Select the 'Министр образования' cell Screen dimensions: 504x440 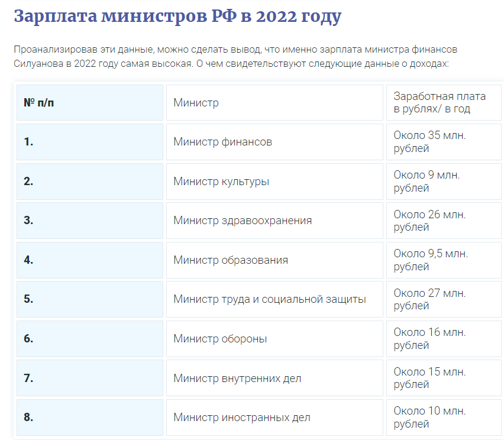coord(274,260)
